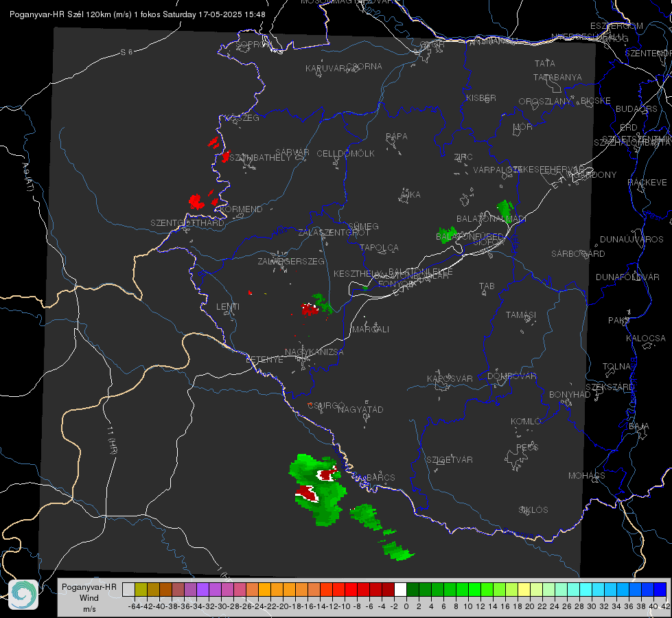672x618 pixels.
Task: Select the BARCS town label
Action: (x=381, y=477)
